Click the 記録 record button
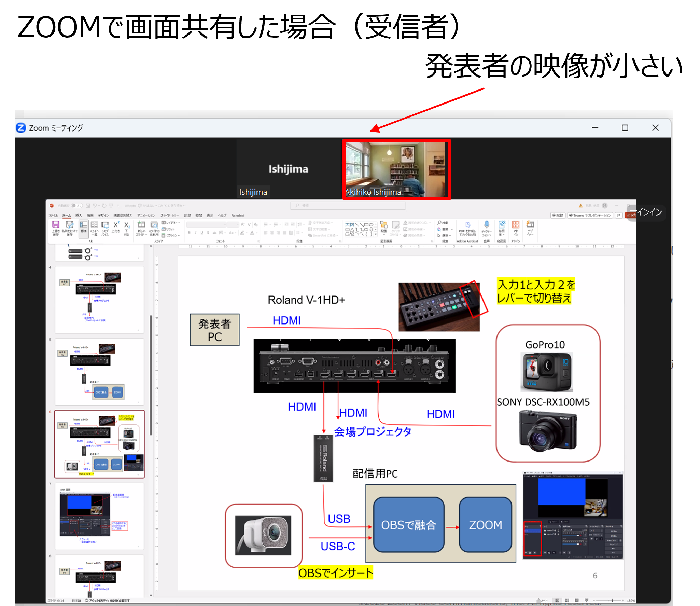Image resolution: width=700 pixels, height=606 pixels. pyautogui.click(x=558, y=216)
